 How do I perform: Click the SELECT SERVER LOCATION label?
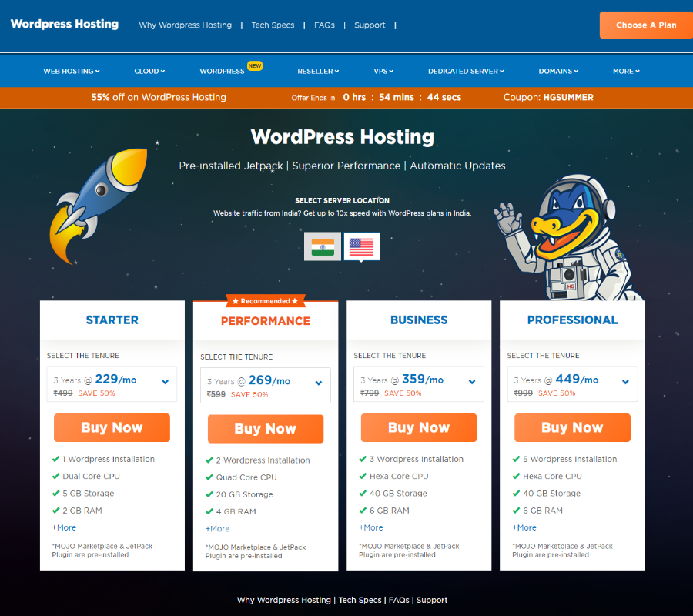(x=342, y=201)
